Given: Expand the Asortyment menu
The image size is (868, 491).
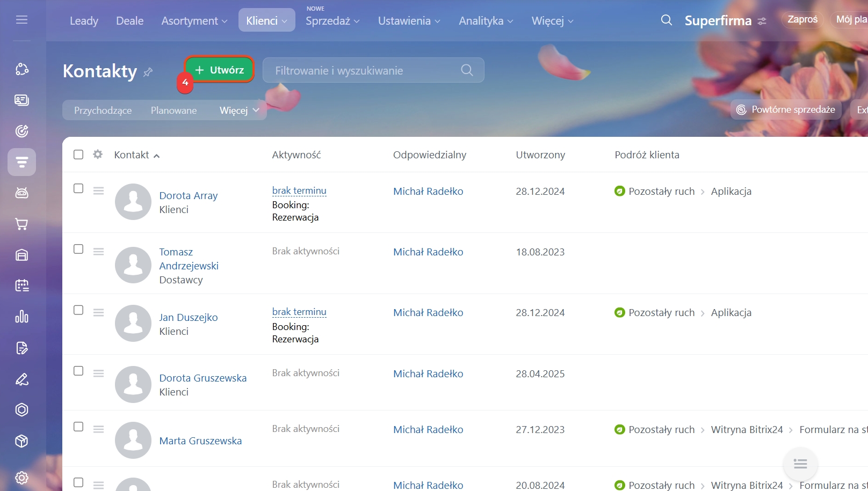Looking at the screenshot, I should tap(194, 21).
